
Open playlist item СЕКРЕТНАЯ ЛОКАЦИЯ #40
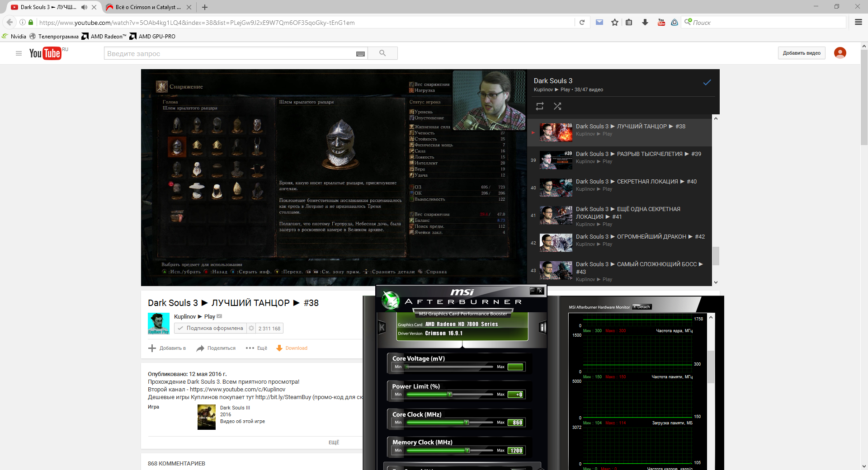(x=619, y=188)
